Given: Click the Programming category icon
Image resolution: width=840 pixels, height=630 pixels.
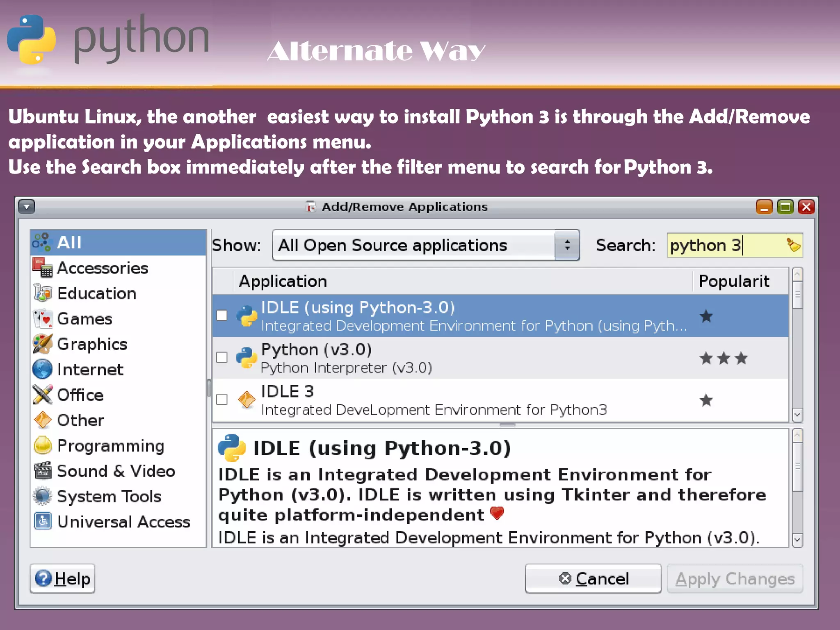Looking at the screenshot, I should (x=43, y=445).
